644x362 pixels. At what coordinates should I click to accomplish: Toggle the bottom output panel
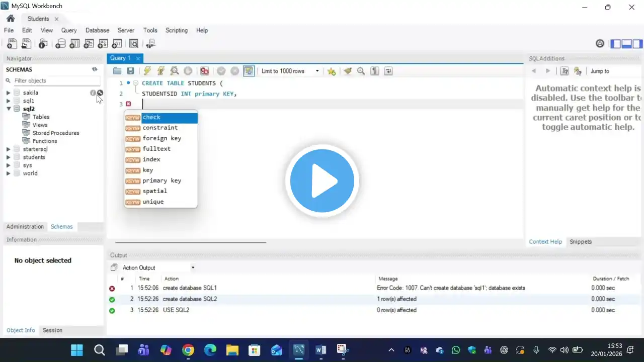[626, 44]
